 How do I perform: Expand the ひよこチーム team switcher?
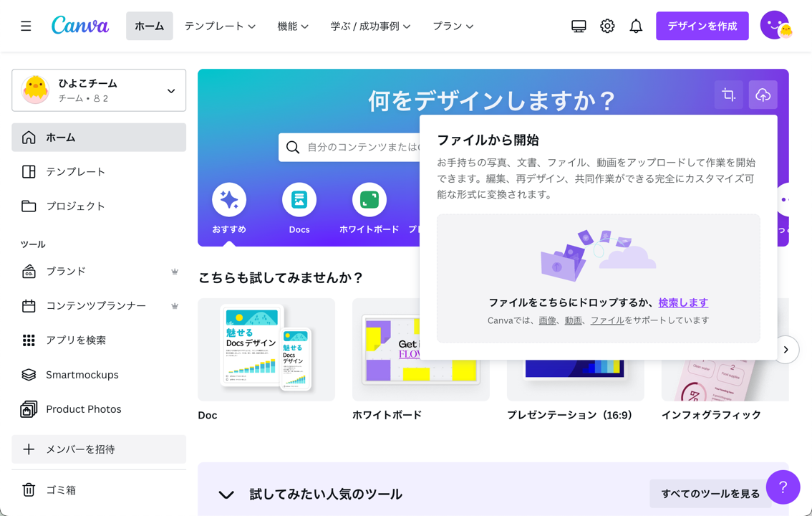(99, 90)
